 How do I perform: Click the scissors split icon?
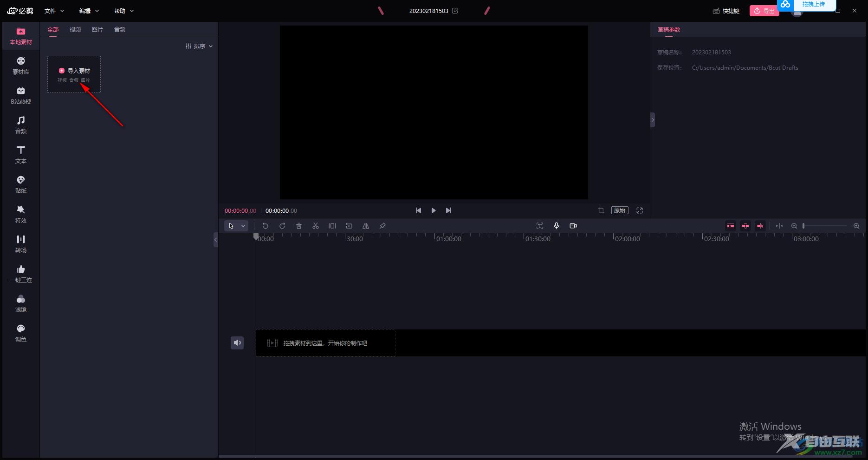[x=316, y=226]
